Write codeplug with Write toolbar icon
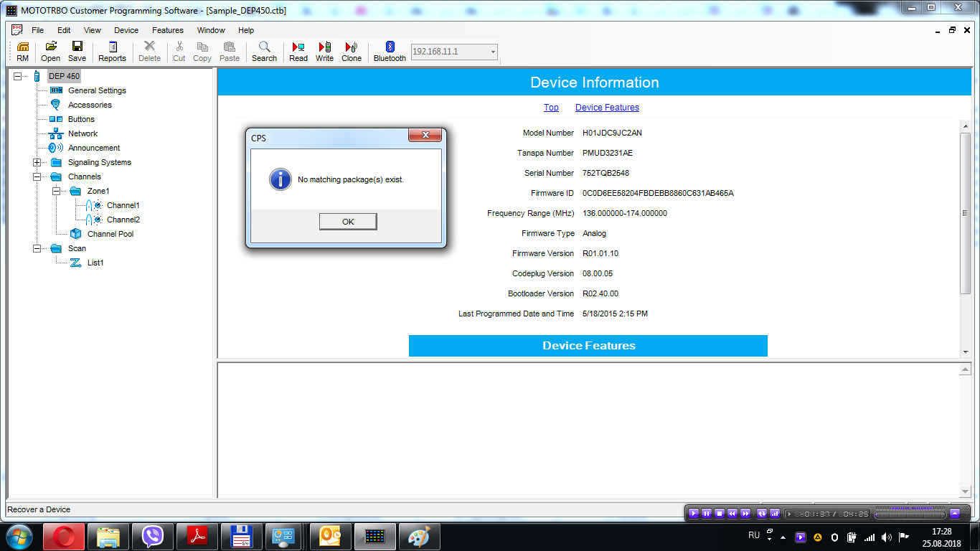The image size is (980, 551). (324, 52)
